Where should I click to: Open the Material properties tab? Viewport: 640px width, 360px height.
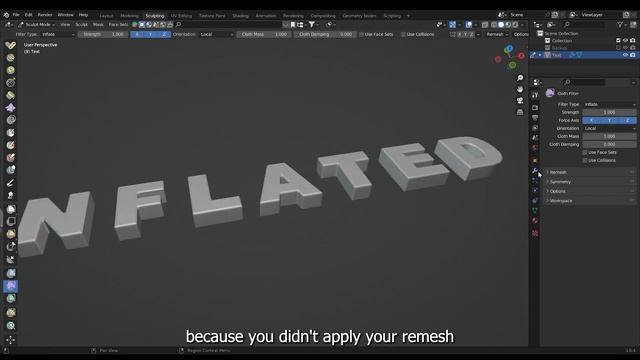click(535, 220)
